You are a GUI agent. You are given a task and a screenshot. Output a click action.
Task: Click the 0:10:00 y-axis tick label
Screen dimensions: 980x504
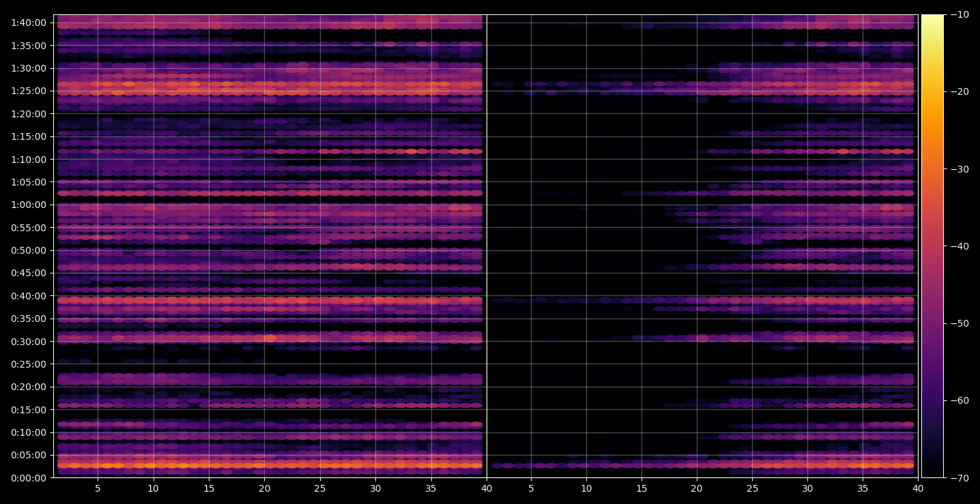click(x=28, y=432)
